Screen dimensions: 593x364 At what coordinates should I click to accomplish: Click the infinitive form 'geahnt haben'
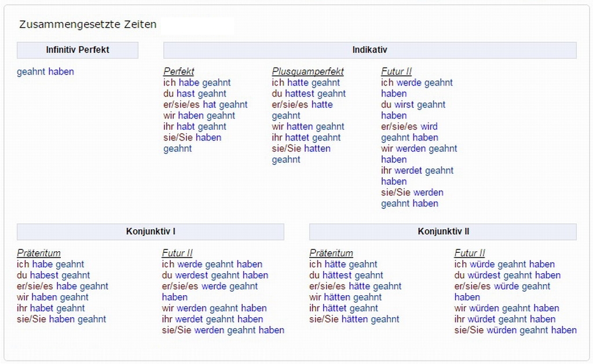(x=45, y=72)
